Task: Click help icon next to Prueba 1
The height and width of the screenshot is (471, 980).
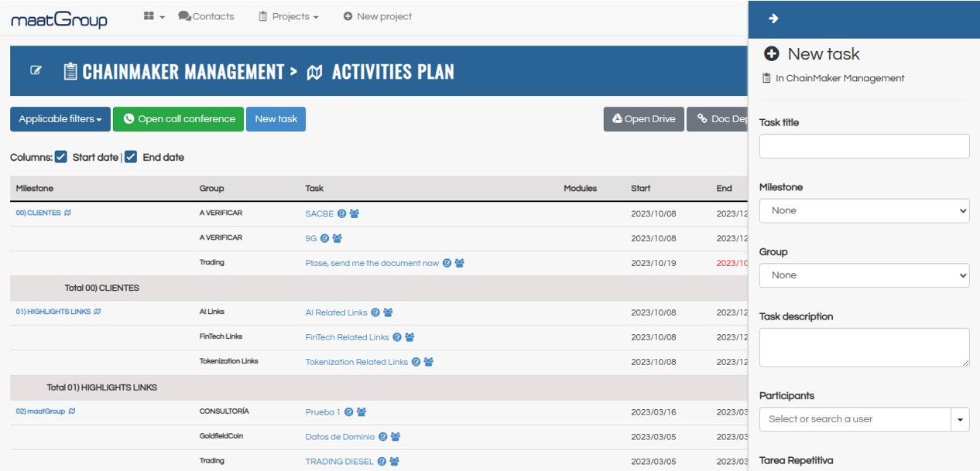Action: [348, 412]
